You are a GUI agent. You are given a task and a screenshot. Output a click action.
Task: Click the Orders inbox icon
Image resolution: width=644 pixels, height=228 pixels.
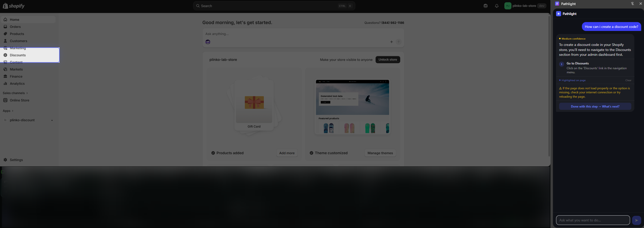click(5, 27)
